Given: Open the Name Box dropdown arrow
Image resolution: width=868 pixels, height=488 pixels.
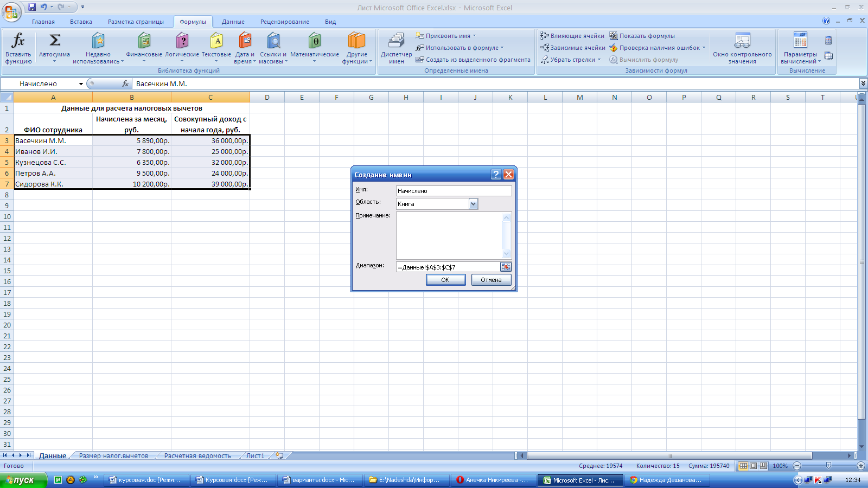Looking at the screenshot, I should 81,84.
